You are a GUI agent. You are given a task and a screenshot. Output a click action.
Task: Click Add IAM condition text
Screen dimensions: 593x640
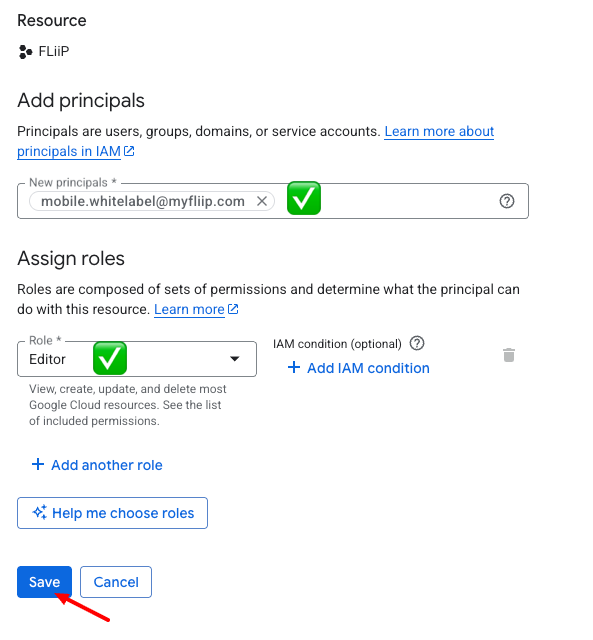point(368,368)
